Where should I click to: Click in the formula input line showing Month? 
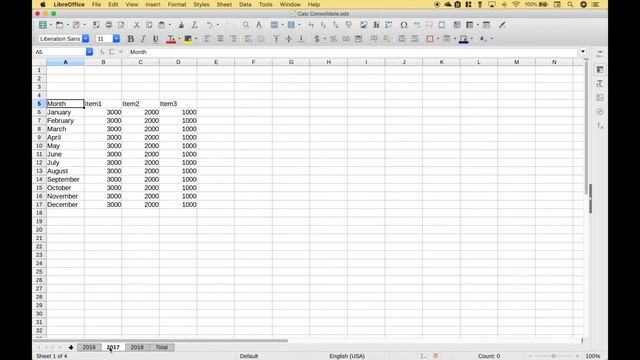click(x=353, y=52)
